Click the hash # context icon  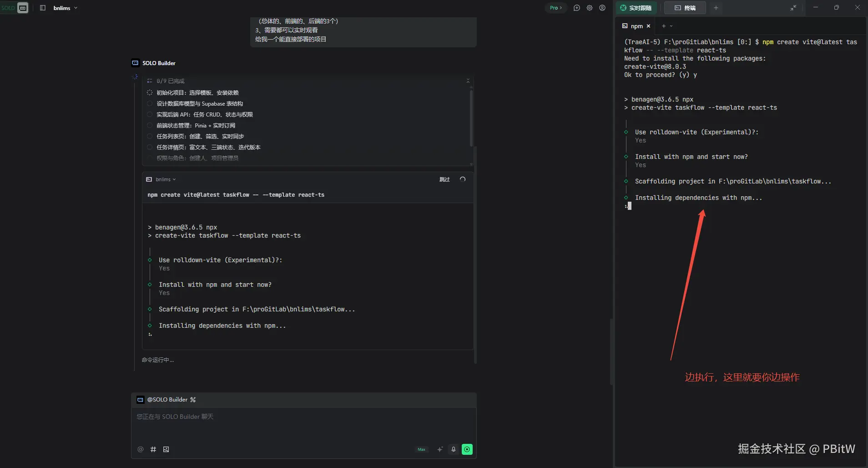tap(153, 449)
